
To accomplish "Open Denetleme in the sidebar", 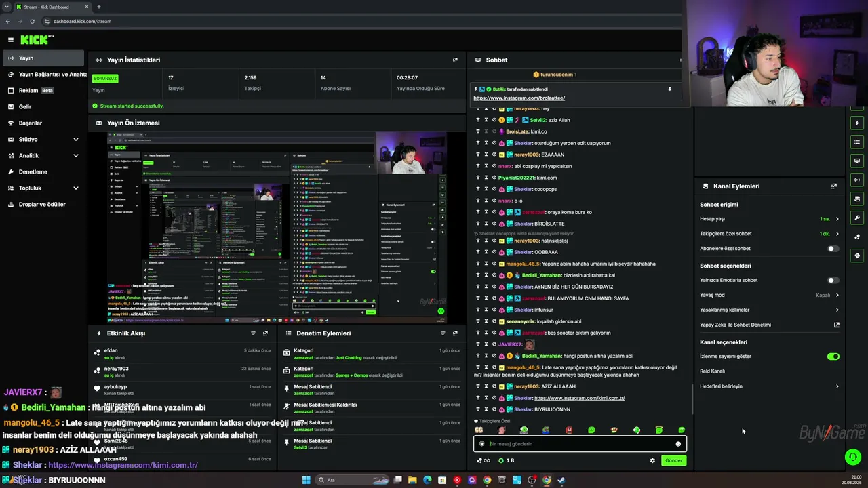I will (43, 172).
